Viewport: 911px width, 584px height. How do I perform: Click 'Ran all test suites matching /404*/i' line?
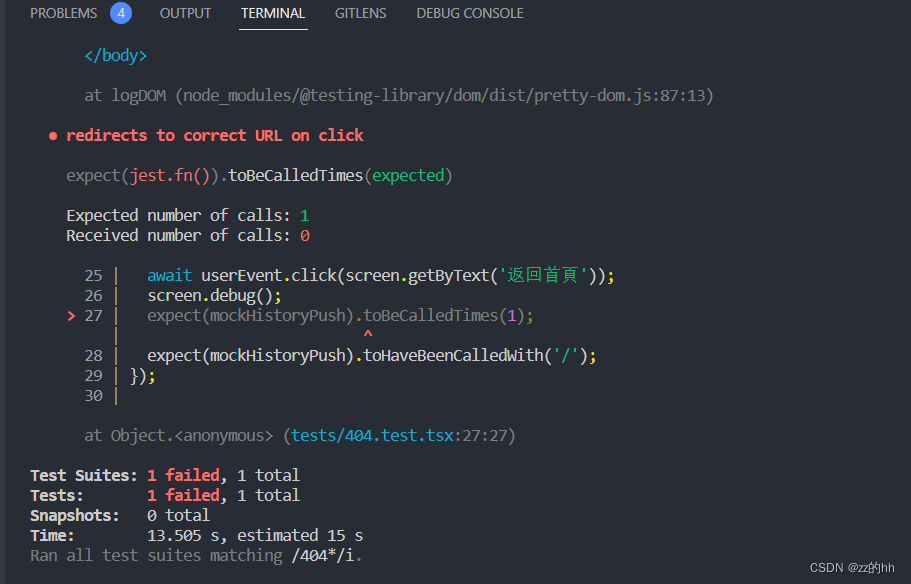196,556
